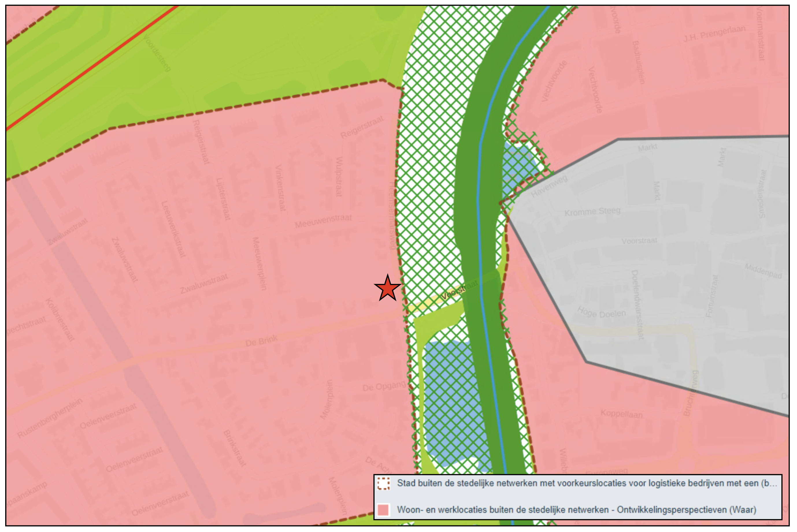Click the gray center zone at Kromme Steeg
Screen dimensions: 797x532
(592, 212)
